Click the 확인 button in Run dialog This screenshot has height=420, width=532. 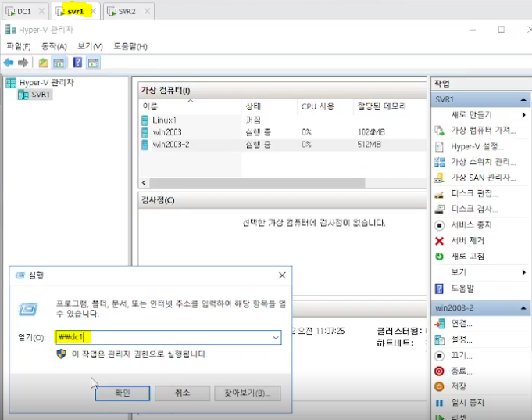pyautogui.click(x=123, y=393)
